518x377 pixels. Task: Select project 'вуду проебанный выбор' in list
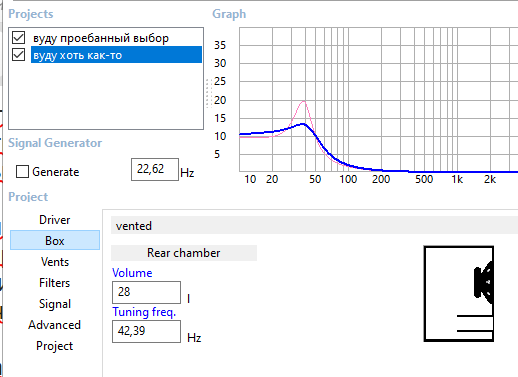coord(101,38)
